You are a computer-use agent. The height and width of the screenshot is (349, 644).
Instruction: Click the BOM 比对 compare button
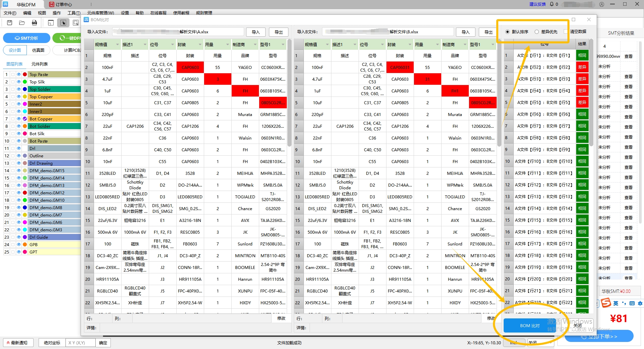pyautogui.click(x=530, y=325)
